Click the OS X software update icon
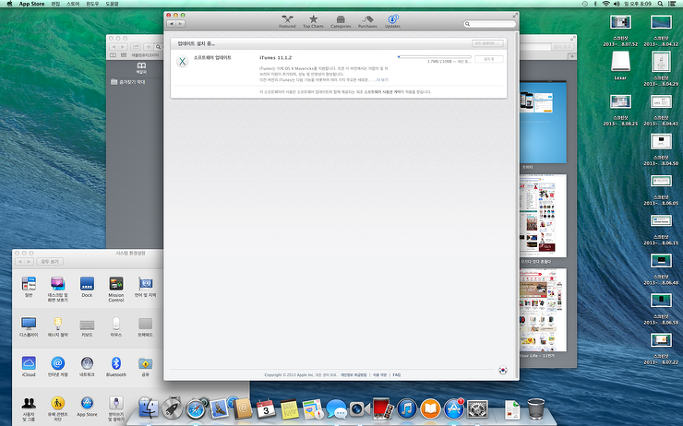Image resolution: width=683 pixels, height=426 pixels. click(183, 61)
